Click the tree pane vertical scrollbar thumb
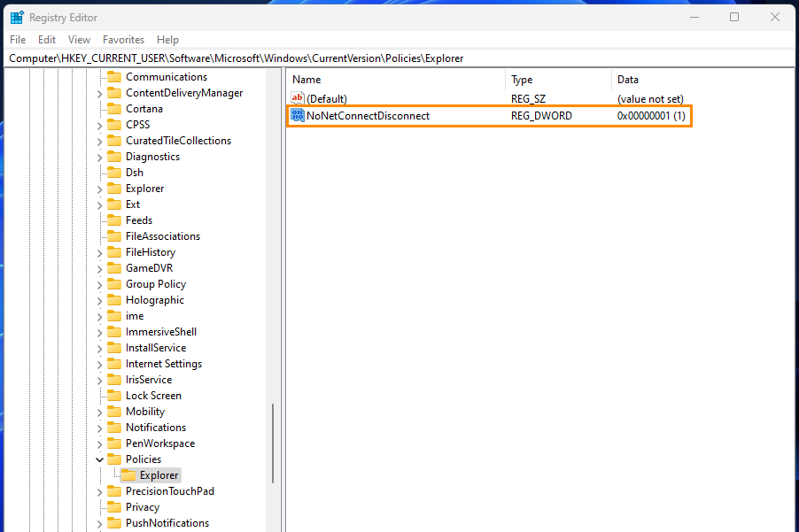The image size is (799, 532). pos(273,443)
